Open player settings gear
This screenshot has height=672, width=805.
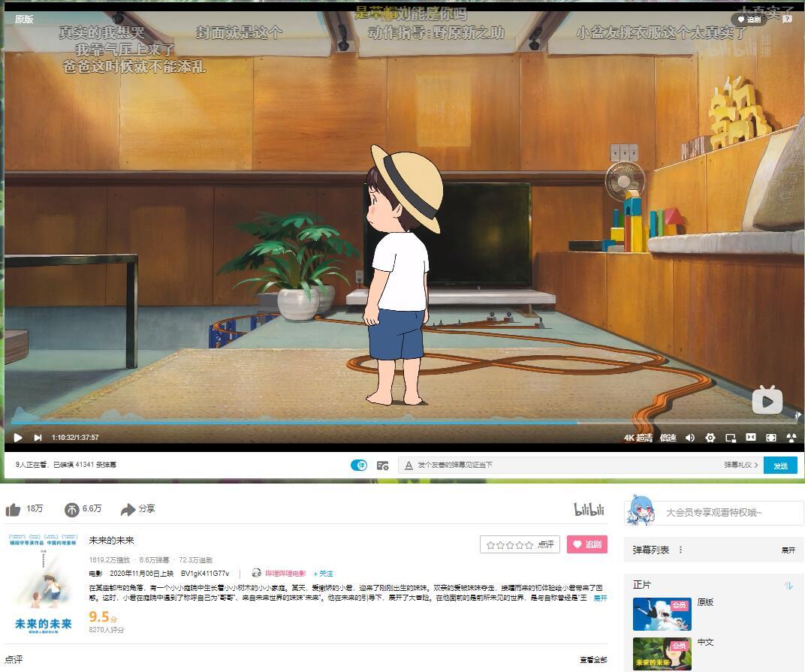pos(710,438)
